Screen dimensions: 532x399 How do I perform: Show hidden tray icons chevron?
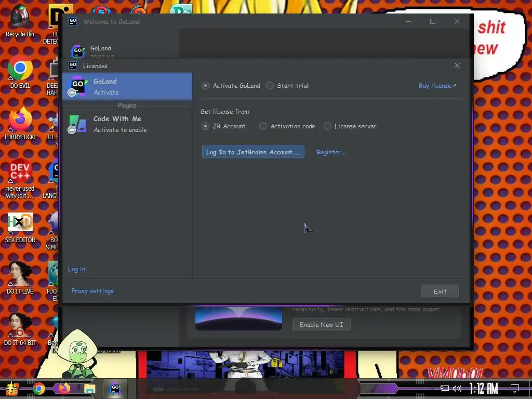432,389
